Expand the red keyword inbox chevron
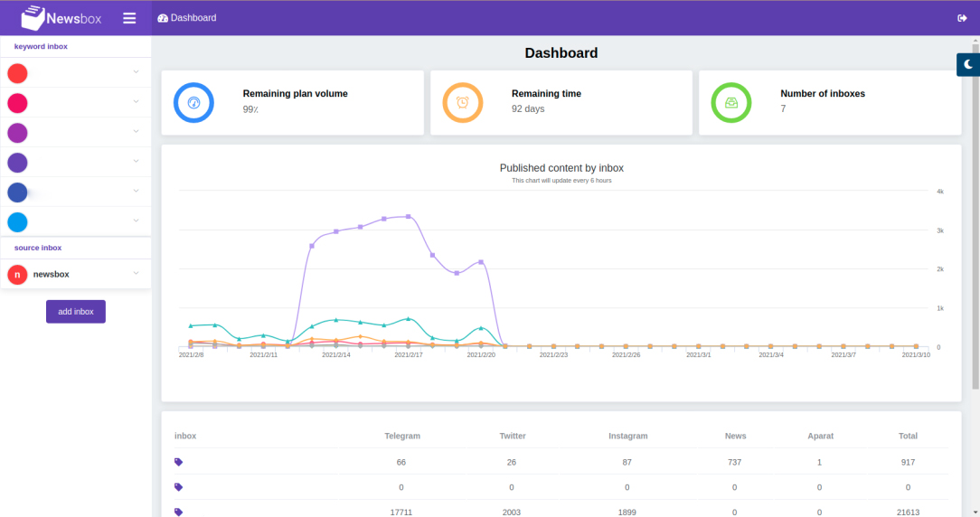980x517 pixels. [x=136, y=72]
